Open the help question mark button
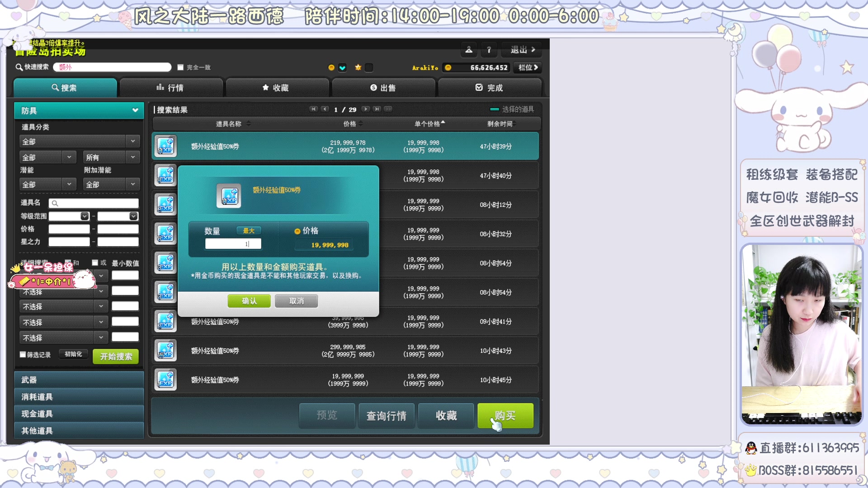 pyautogui.click(x=489, y=50)
